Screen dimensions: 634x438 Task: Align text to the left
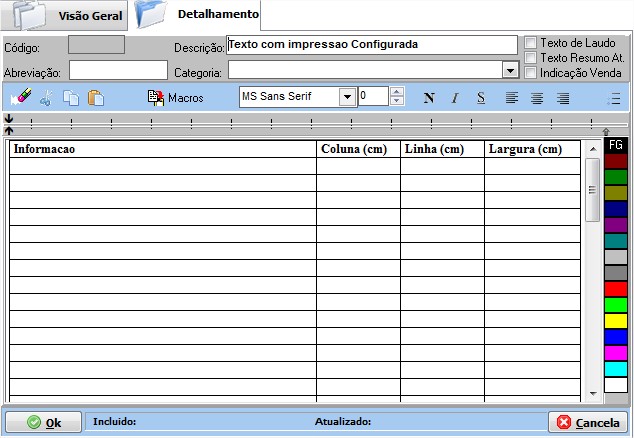(511, 97)
